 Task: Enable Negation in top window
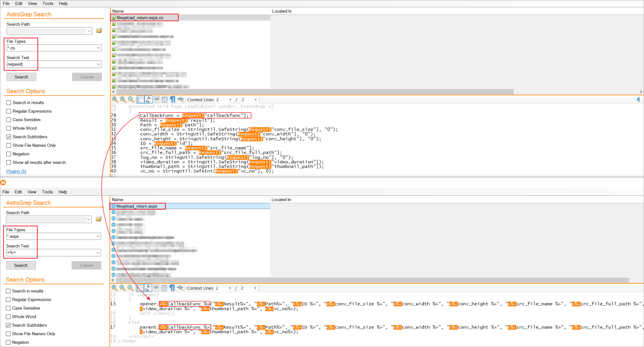tap(9, 154)
